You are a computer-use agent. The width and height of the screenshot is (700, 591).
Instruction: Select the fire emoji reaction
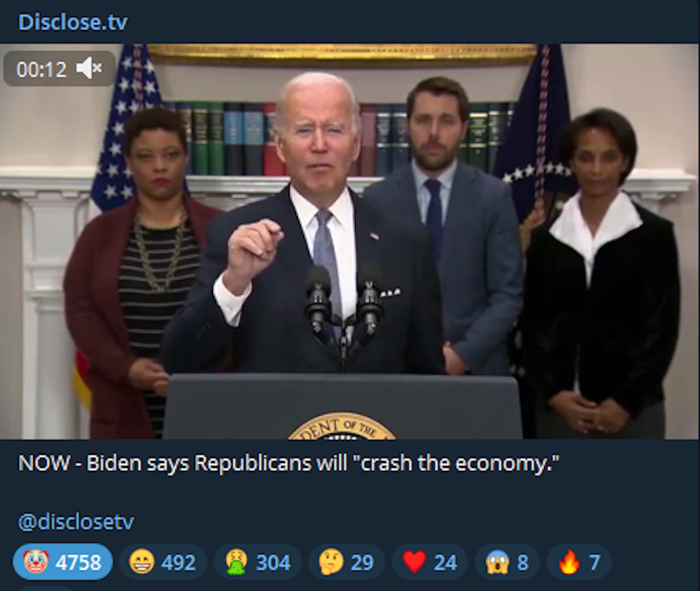(569, 562)
